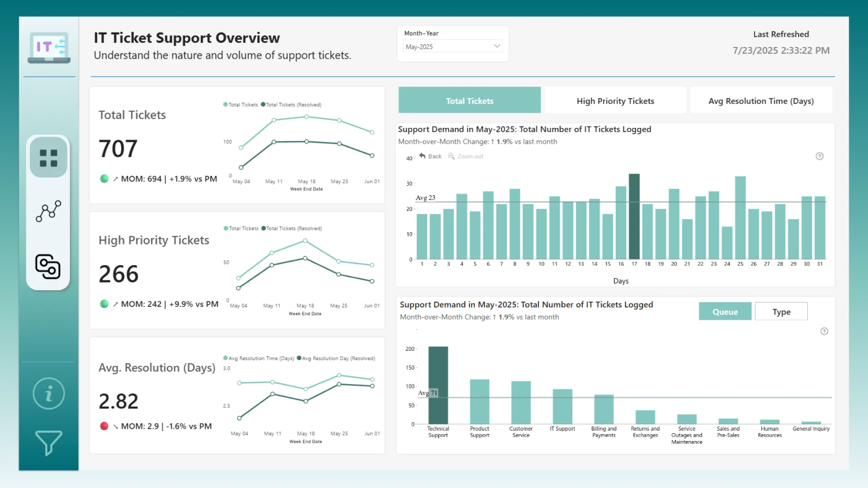The height and width of the screenshot is (488, 868).
Task: Click green status dot under Total Tickets
Action: (x=104, y=178)
